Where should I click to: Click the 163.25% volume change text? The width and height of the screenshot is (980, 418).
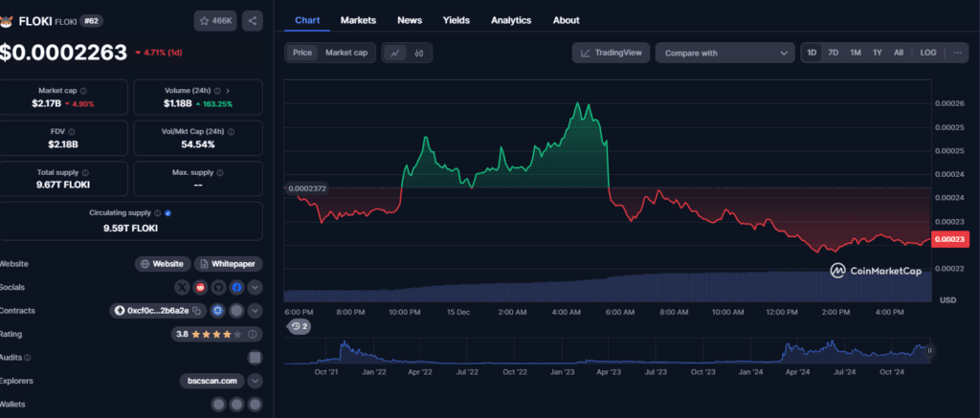click(x=213, y=103)
